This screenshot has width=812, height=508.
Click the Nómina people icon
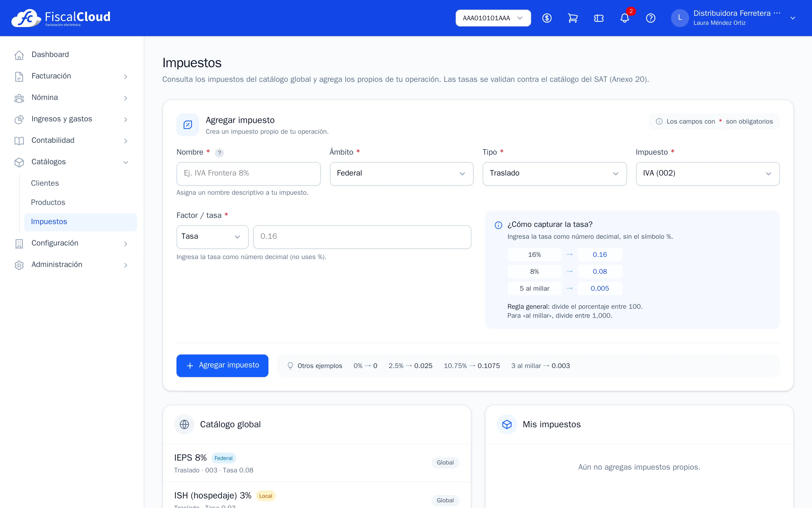point(19,98)
